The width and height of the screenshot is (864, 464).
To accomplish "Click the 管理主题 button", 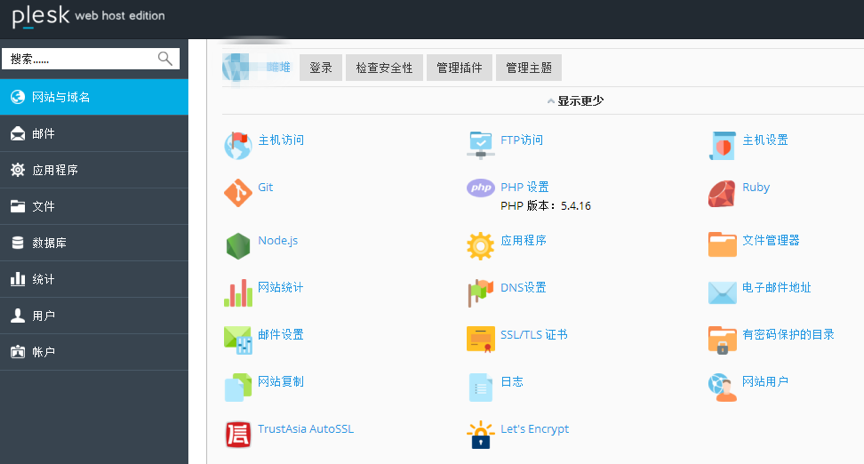I will [528, 68].
